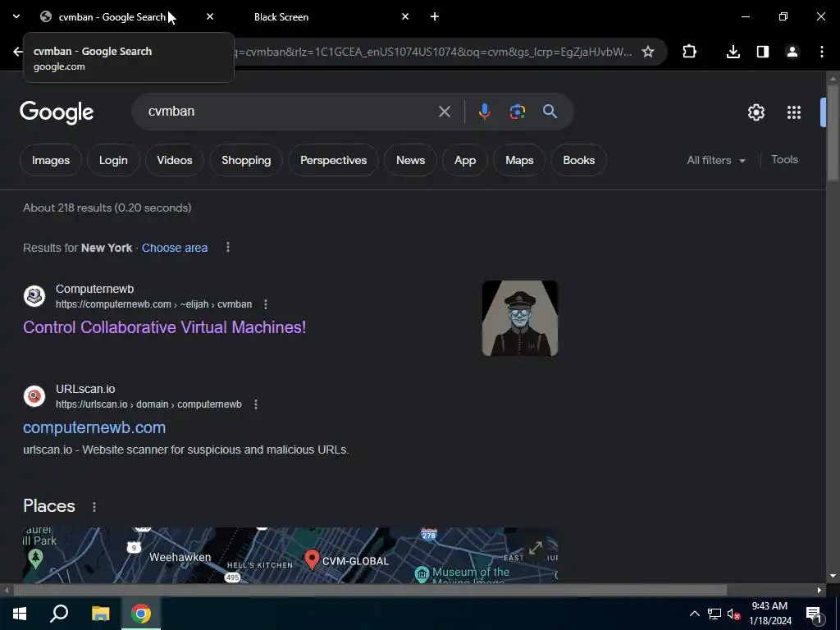Show hidden system tray icons
This screenshot has width=840, height=630.
pyautogui.click(x=694, y=614)
